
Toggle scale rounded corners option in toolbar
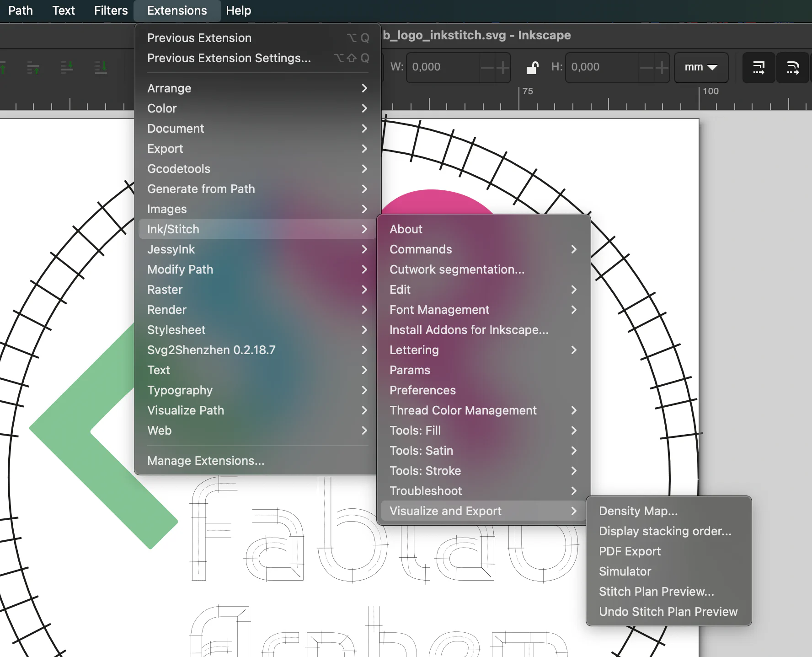[793, 68]
